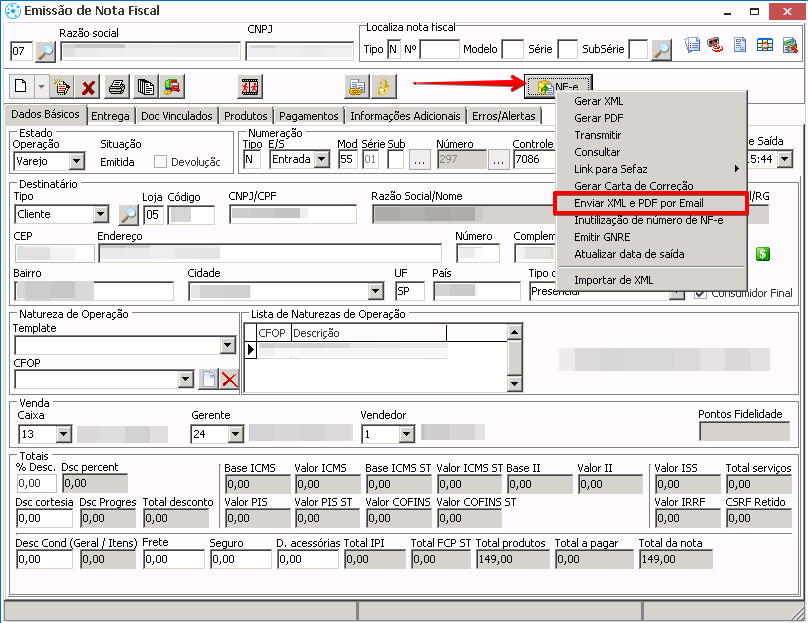Screen dimensions: 808x623
Task: Open the Vendedor 1 dropdown
Action: click(x=407, y=434)
